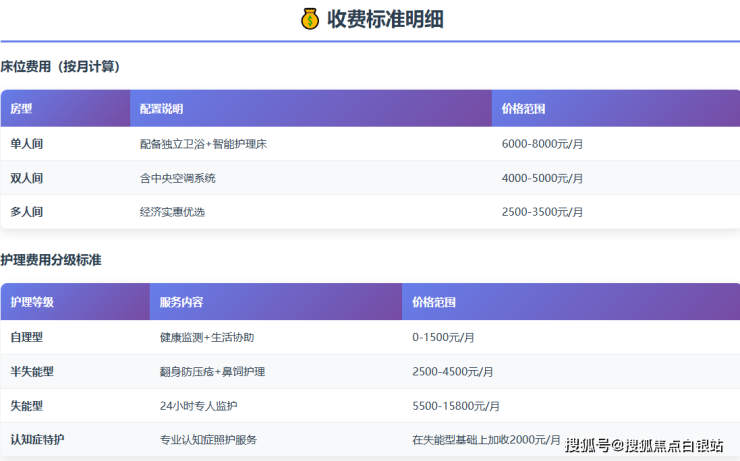Viewport: 740px width, 461px height.
Task: Click the 半失能型 care level cell
Action: (x=32, y=371)
